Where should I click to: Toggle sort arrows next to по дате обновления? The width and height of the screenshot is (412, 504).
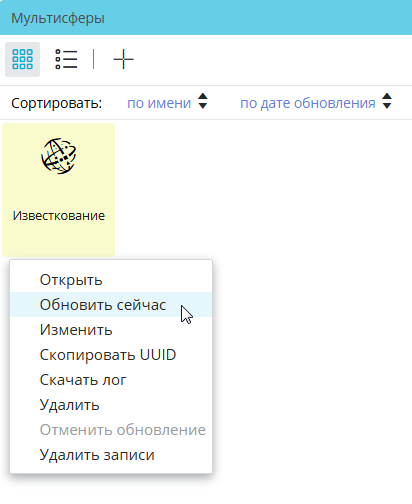(387, 101)
